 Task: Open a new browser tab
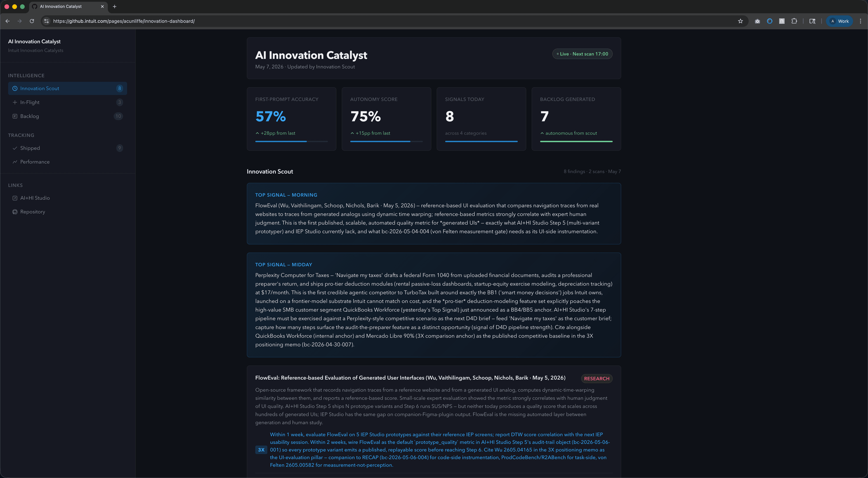point(115,6)
